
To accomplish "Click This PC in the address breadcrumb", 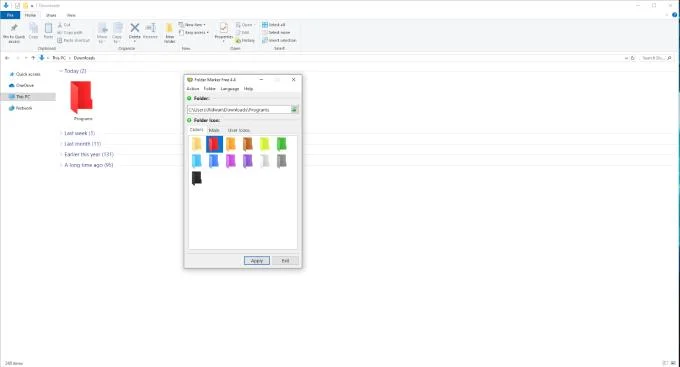I will click(x=59, y=58).
